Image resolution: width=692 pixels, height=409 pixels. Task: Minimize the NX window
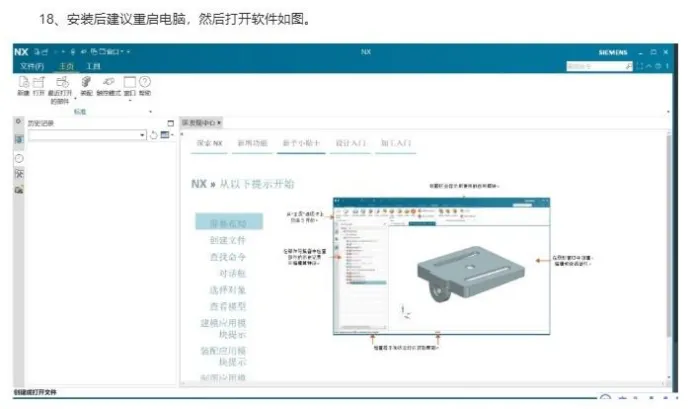[x=640, y=53]
